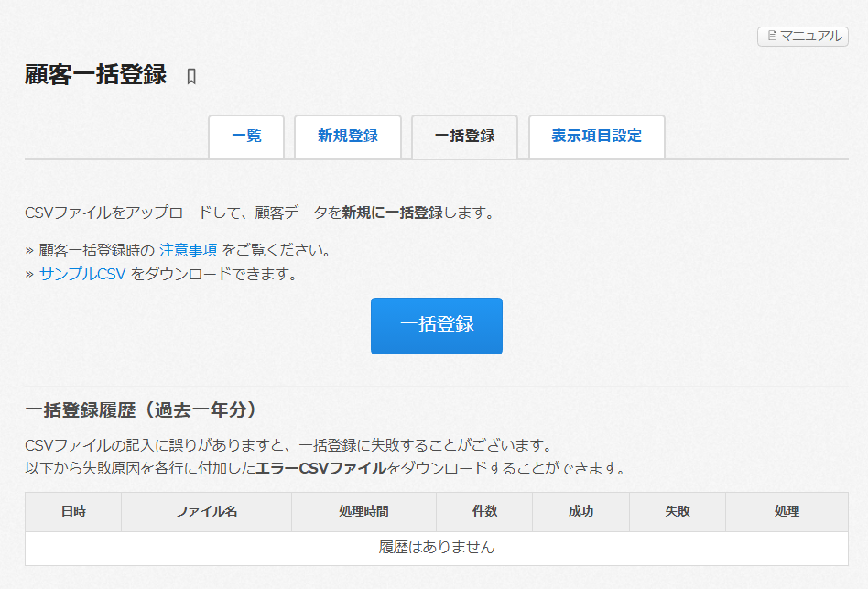Click the 一括登録履歴（過去一年分） section heading
The image size is (868, 589).
(x=140, y=409)
